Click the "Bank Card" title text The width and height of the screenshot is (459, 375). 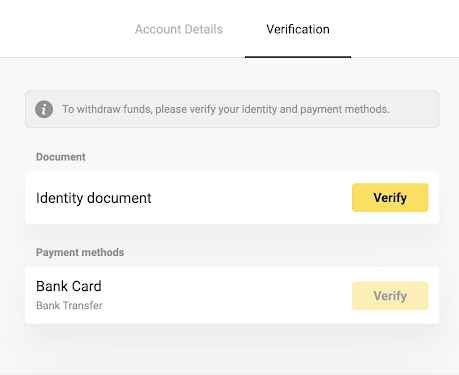[69, 286]
